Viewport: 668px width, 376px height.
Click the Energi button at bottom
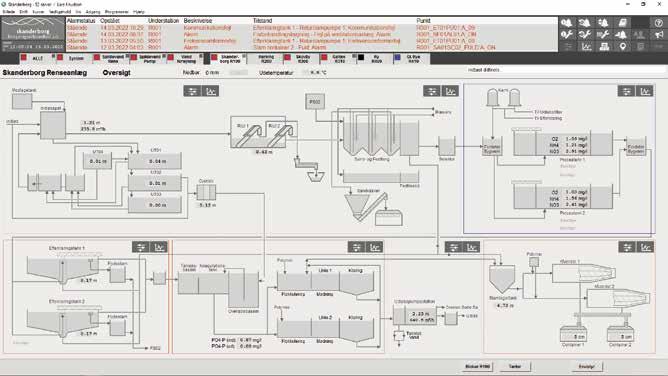click(x=587, y=366)
